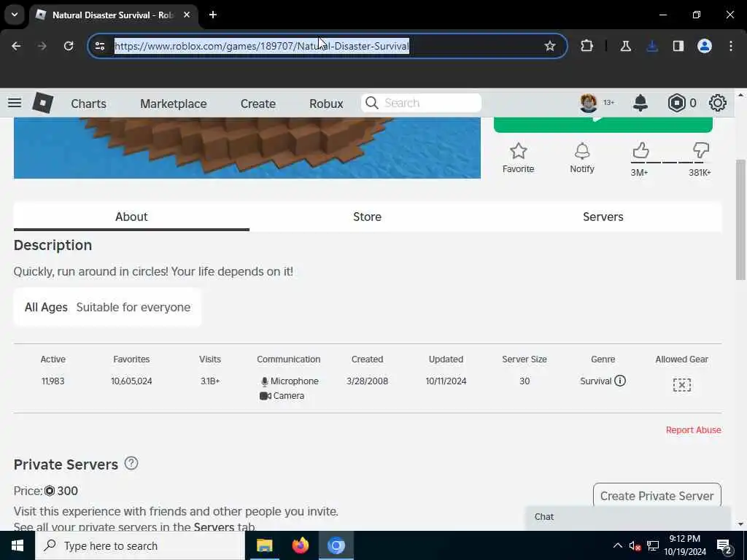The width and height of the screenshot is (747, 560).
Task: Open Firefox from the taskbar
Action: (x=300, y=545)
